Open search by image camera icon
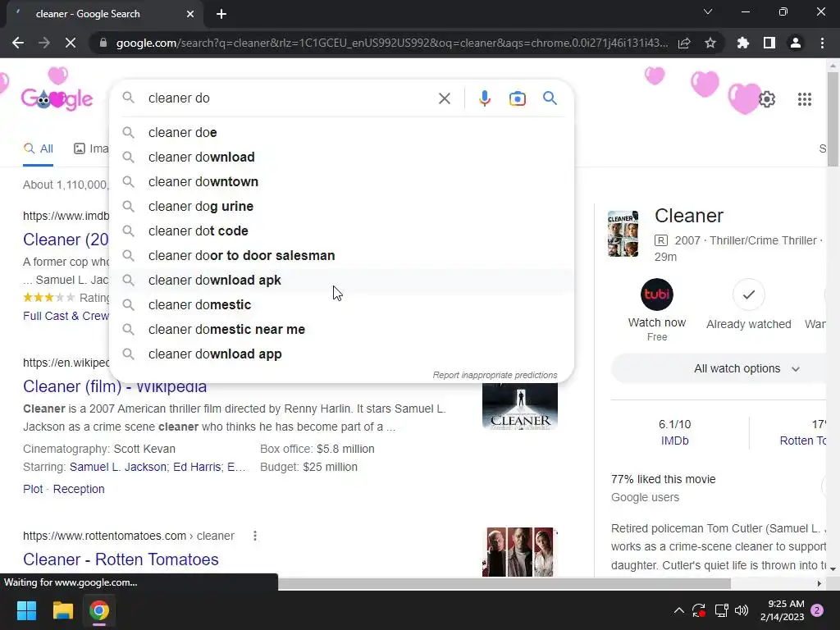840x630 pixels. pyautogui.click(x=517, y=98)
